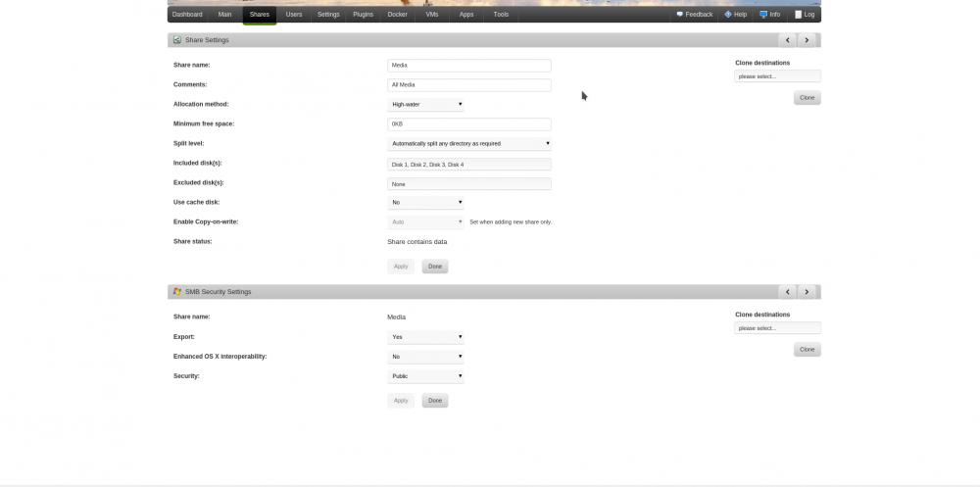Image resolution: width=980 pixels, height=487 pixels.
Task: Click Done in Share Settings
Action: 435,267
